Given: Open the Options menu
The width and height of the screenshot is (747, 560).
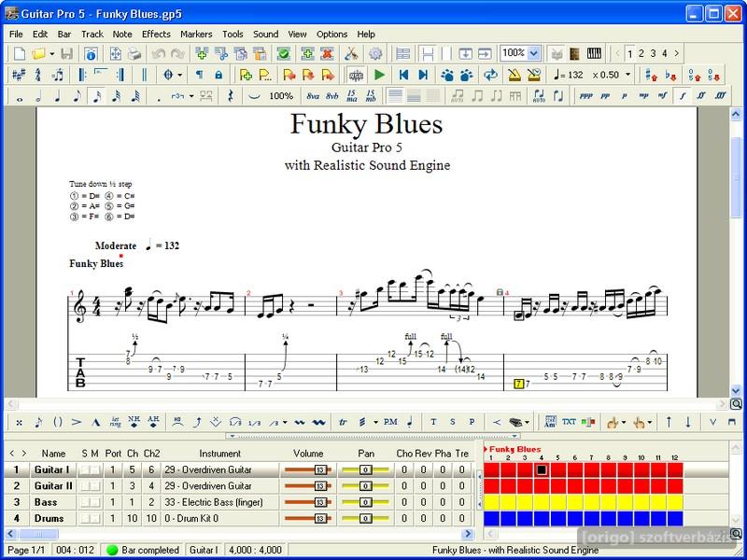Looking at the screenshot, I should click(x=331, y=35).
